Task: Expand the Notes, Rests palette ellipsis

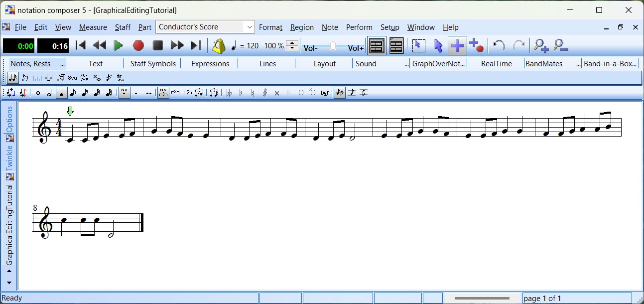Action: (x=62, y=64)
